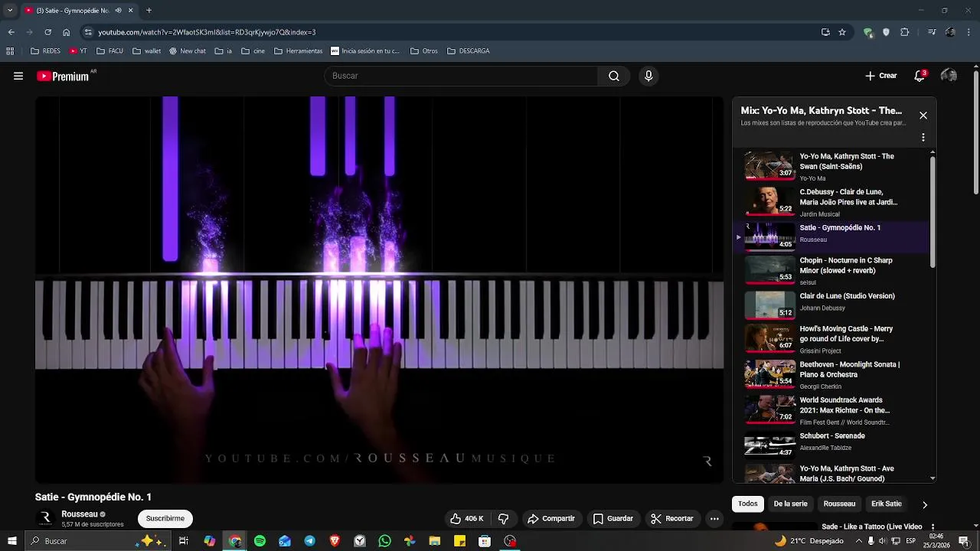Show more filter chips arrow

coord(924,504)
